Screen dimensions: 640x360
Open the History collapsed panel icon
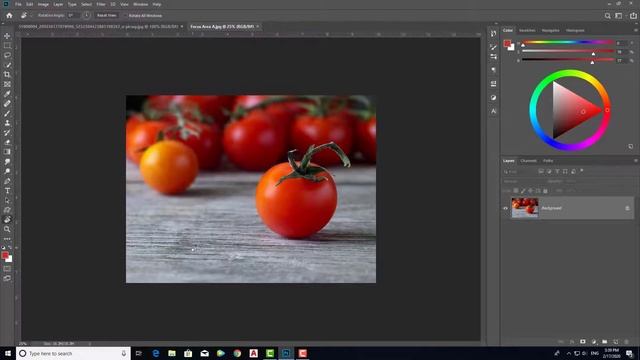pyautogui.click(x=493, y=33)
